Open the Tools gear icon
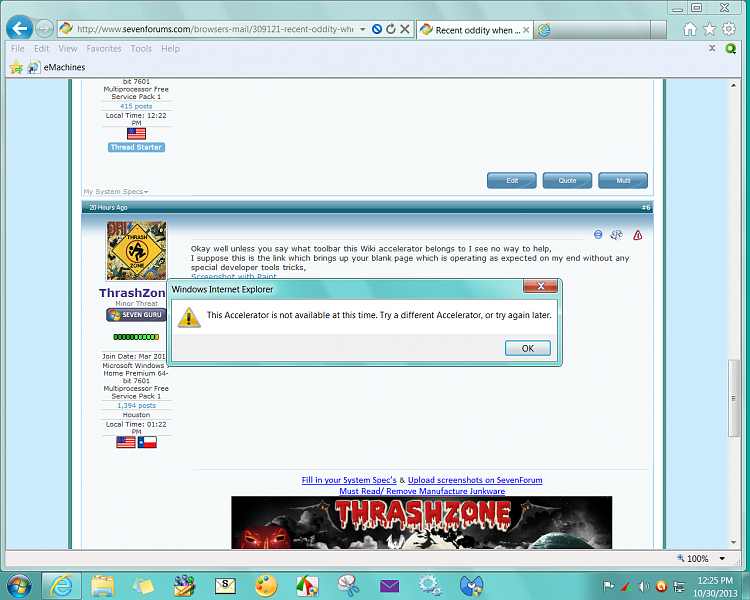750x600 pixels. pos(729,29)
